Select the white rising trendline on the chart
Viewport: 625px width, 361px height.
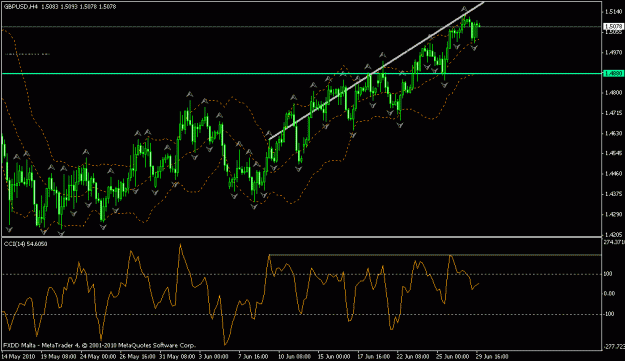click(376, 71)
